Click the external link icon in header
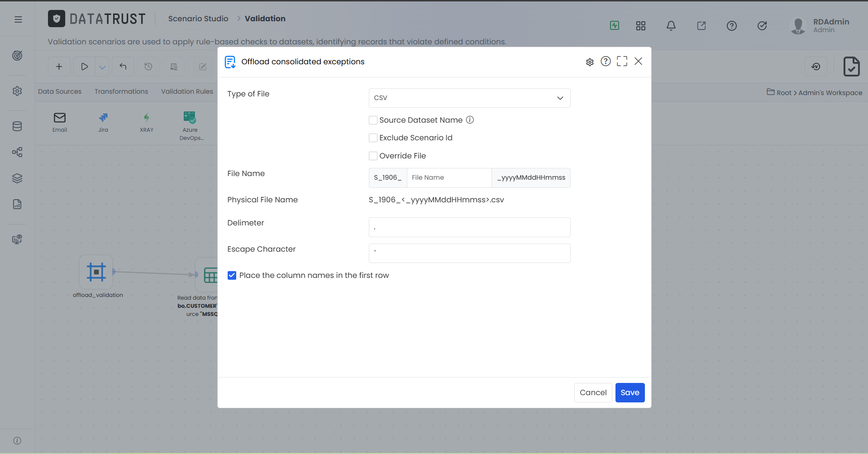This screenshot has width=868, height=454. click(701, 26)
